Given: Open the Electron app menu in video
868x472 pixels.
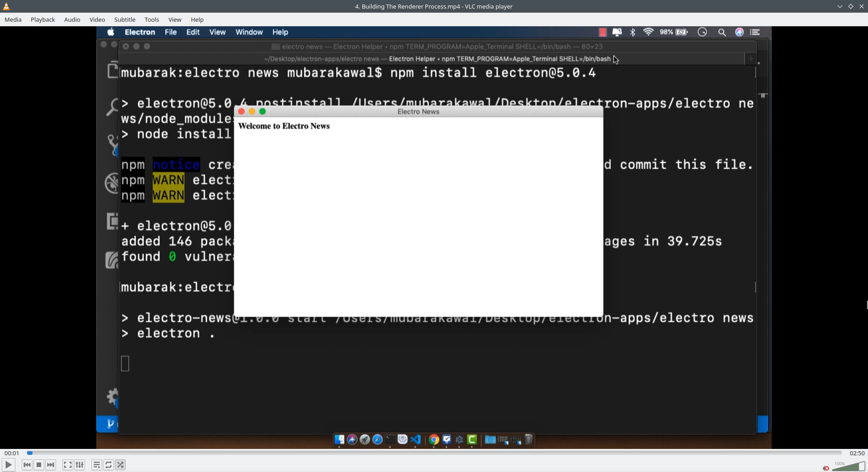Looking at the screenshot, I should point(140,32).
